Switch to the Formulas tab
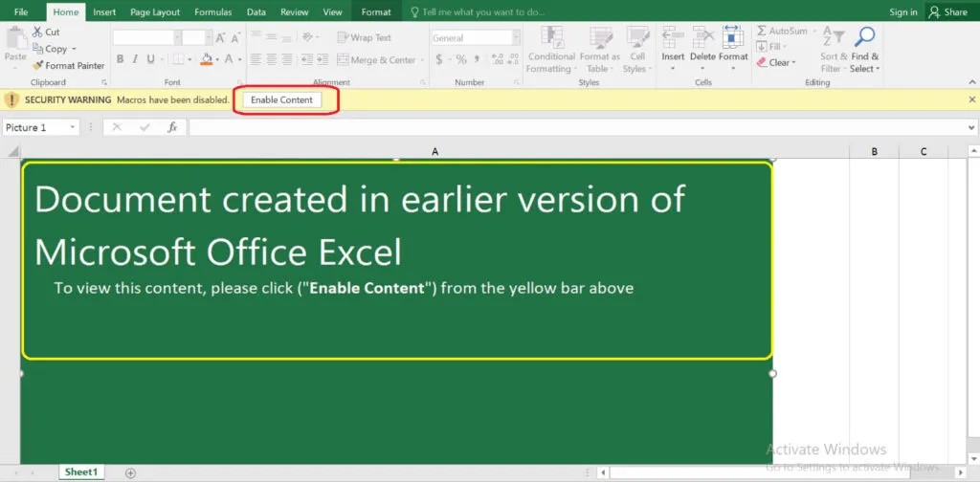The width and height of the screenshot is (980, 482). pyautogui.click(x=213, y=11)
